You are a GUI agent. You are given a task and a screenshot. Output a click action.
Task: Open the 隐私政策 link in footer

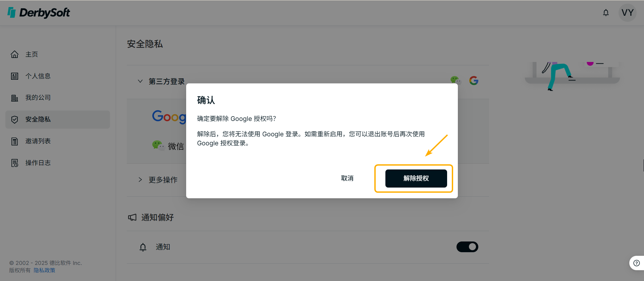coord(44,270)
